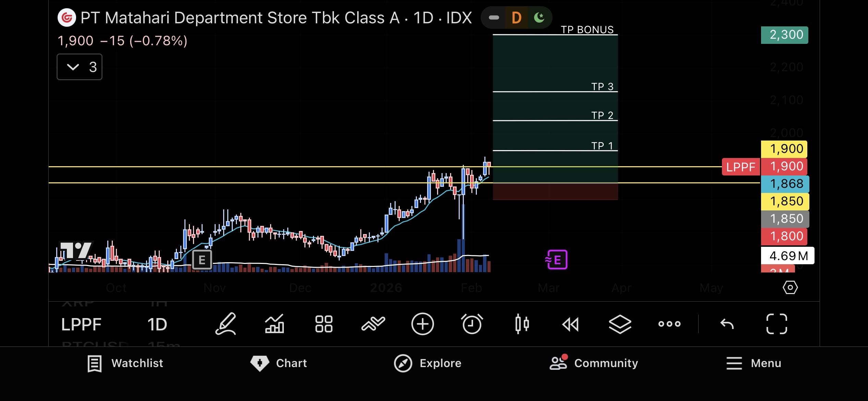This screenshot has width=868, height=401.
Task: Open the three-dots more options menu
Action: pyautogui.click(x=669, y=324)
